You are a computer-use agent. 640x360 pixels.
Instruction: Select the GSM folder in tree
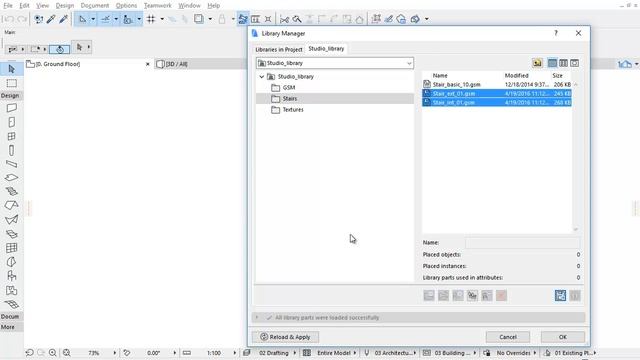(x=289, y=87)
